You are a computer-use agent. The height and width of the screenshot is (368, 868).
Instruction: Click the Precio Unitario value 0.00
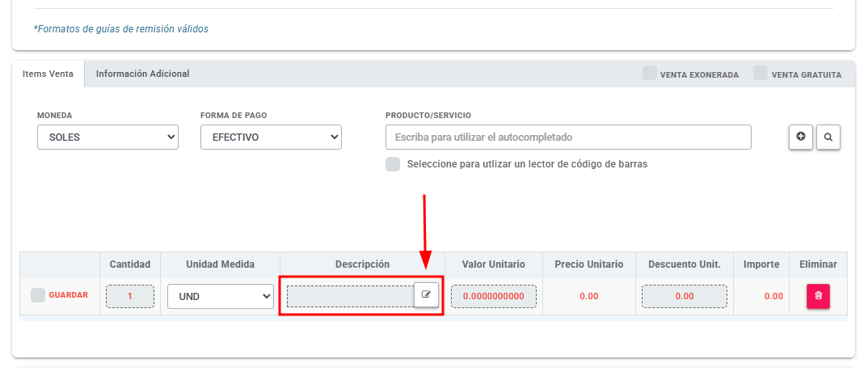(589, 296)
